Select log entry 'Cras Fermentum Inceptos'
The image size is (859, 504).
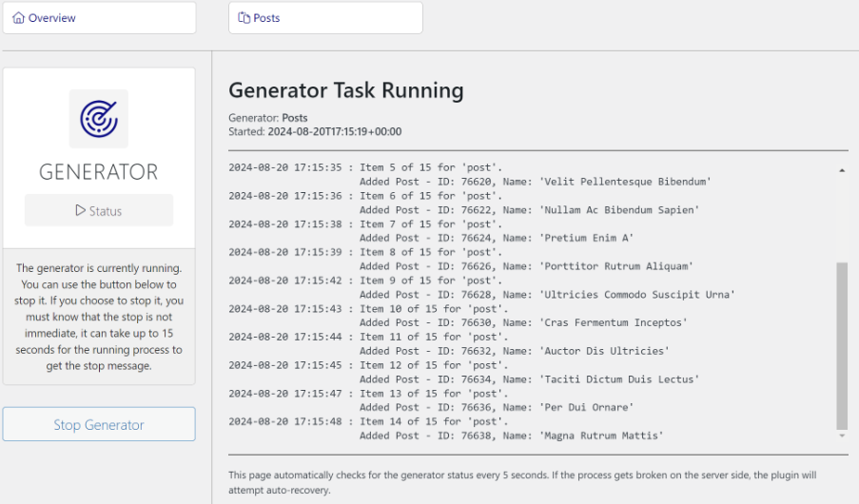point(523,322)
